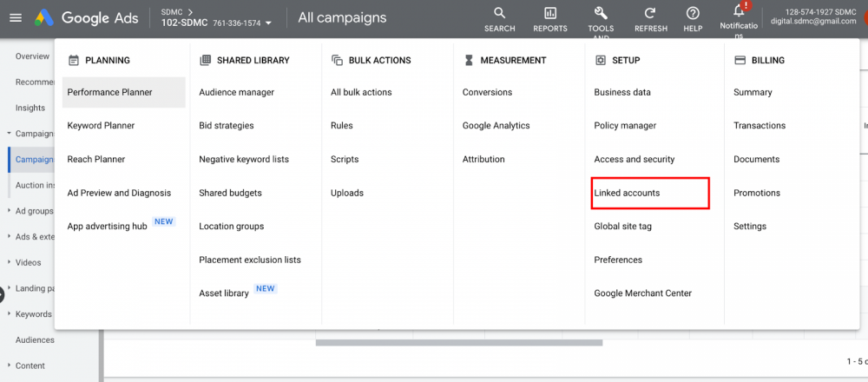This screenshot has width=868, height=382.
Task: Collapse the Campaigns section in sidebar
Action: pos(9,134)
